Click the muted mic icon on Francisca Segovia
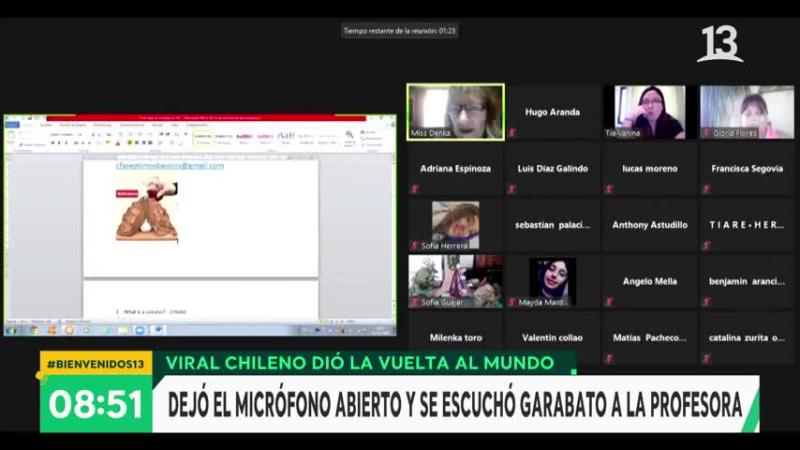This screenshot has width=800, height=450. (x=707, y=189)
